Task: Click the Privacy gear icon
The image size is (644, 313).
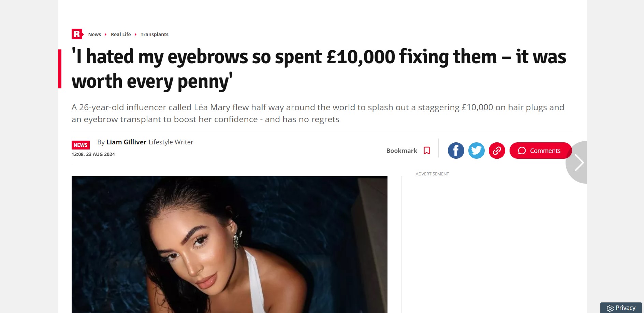Action: [x=610, y=308]
